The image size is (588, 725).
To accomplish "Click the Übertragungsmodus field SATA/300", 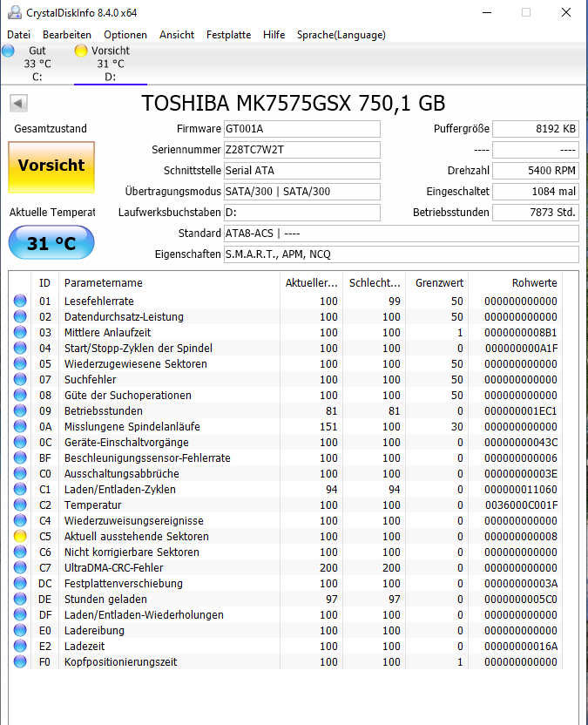I will click(302, 192).
